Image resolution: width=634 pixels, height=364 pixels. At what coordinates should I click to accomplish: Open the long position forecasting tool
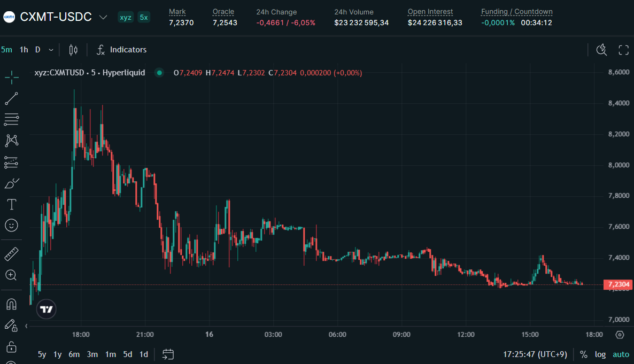click(12, 162)
